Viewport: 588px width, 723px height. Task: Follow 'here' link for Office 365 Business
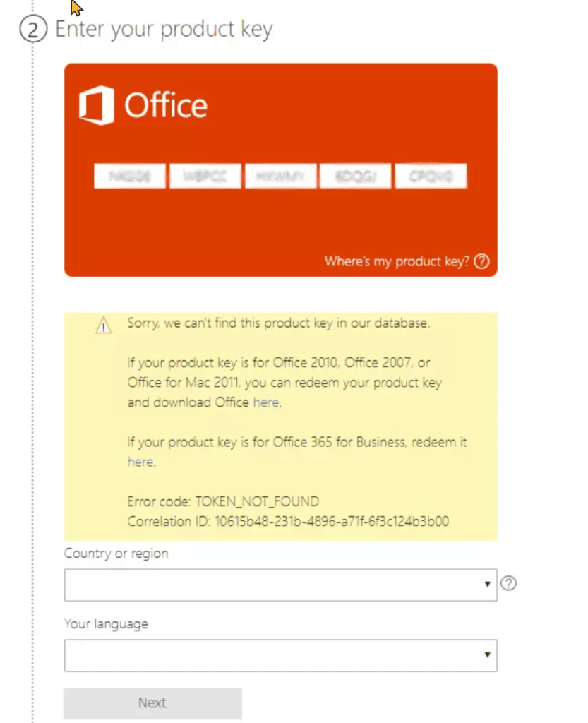pos(140,462)
